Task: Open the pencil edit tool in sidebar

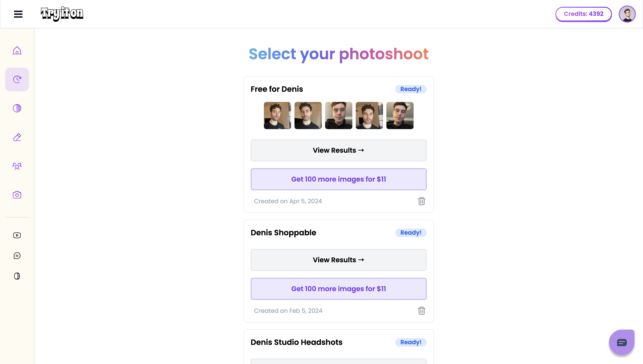Action: coord(17,137)
